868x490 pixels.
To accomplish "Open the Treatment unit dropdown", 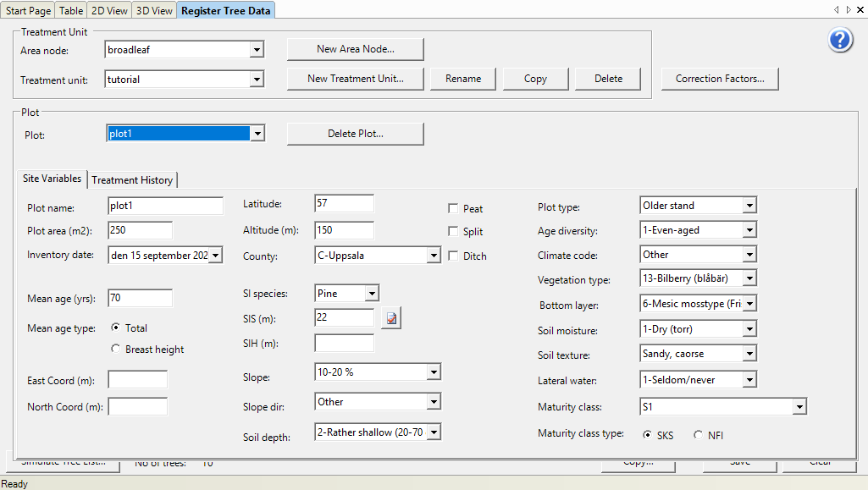I will coord(257,79).
